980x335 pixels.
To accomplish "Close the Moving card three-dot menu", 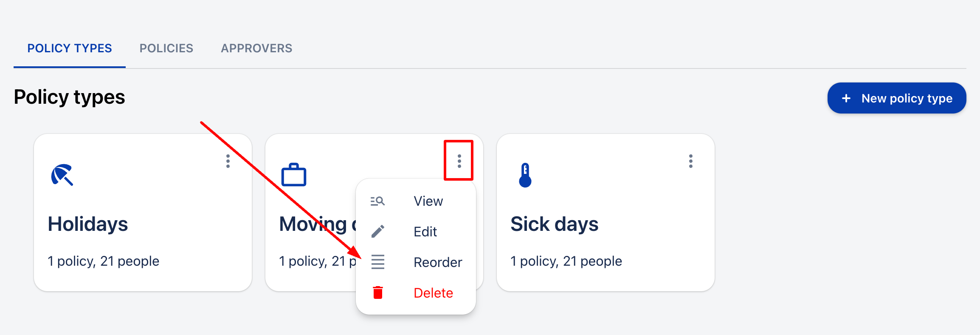I will click(x=459, y=161).
